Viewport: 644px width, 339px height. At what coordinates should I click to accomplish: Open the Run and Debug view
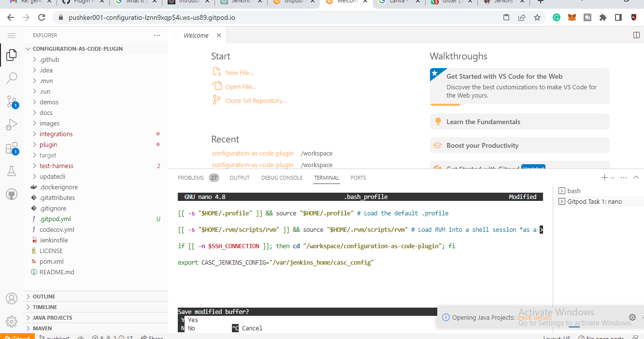(x=11, y=124)
